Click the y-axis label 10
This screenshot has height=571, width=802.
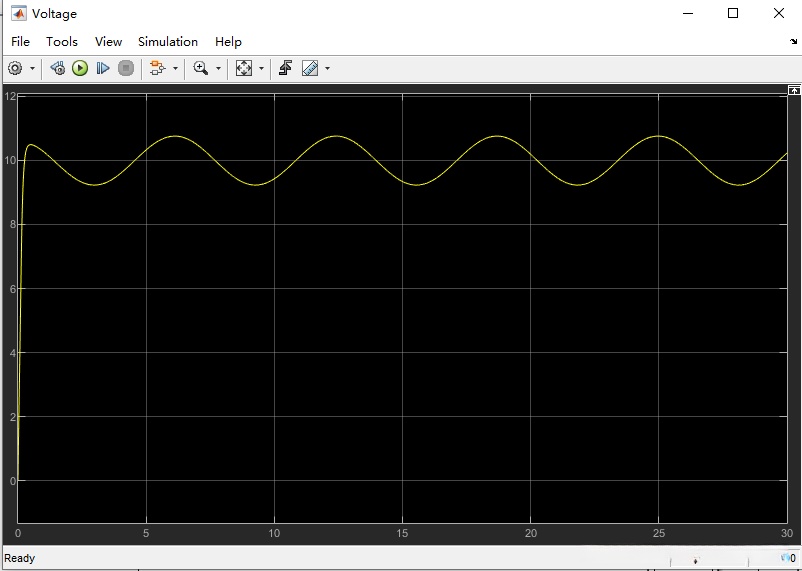[x=10, y=160]
